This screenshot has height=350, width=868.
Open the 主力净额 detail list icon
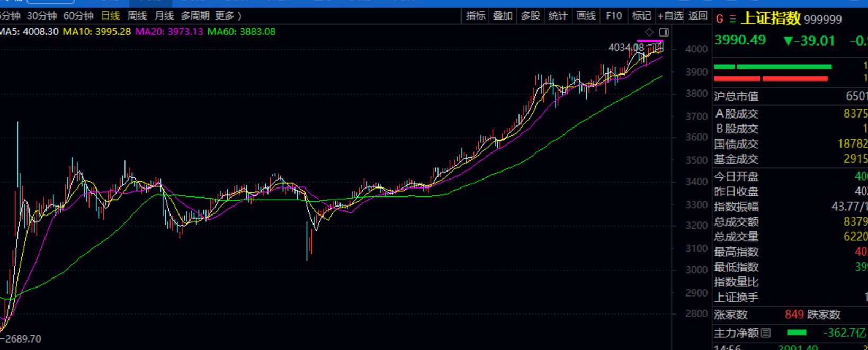coord(766,333)
